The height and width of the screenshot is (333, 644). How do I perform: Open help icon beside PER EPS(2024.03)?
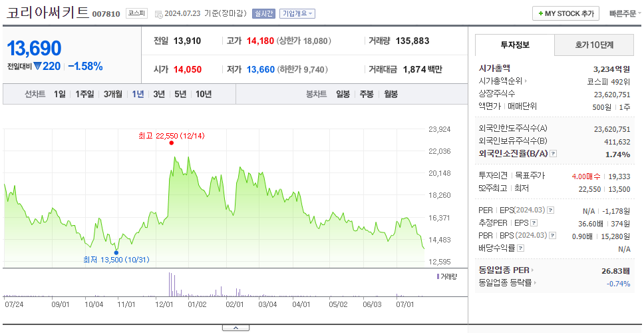551,210
